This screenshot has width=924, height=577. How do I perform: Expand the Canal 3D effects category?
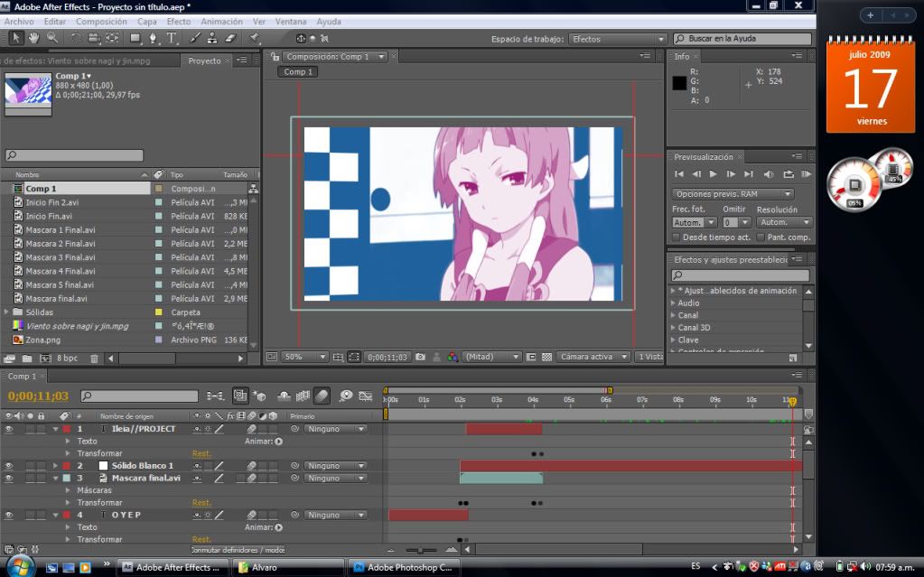coord(673,328)
